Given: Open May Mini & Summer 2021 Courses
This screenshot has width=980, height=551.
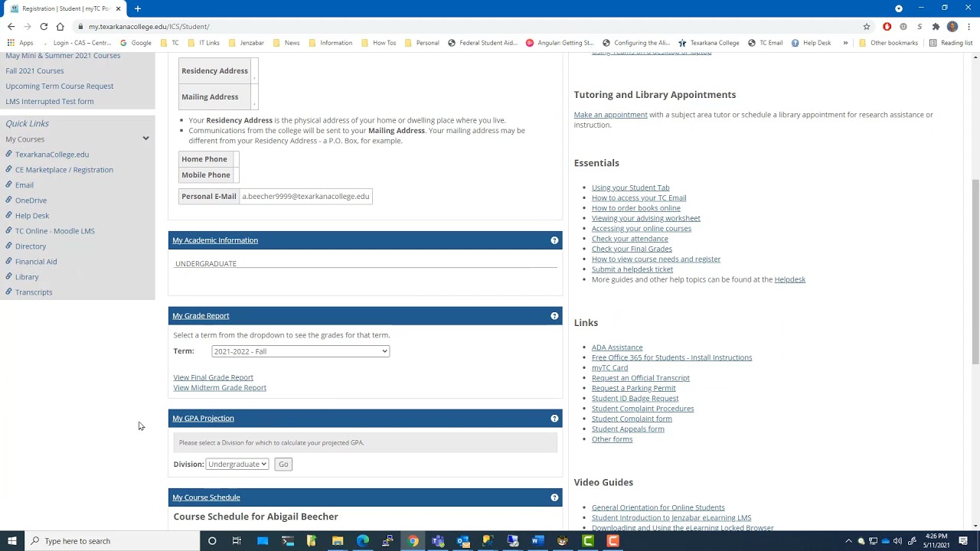Looking at the screenshot, I should (x=63, y=56).
